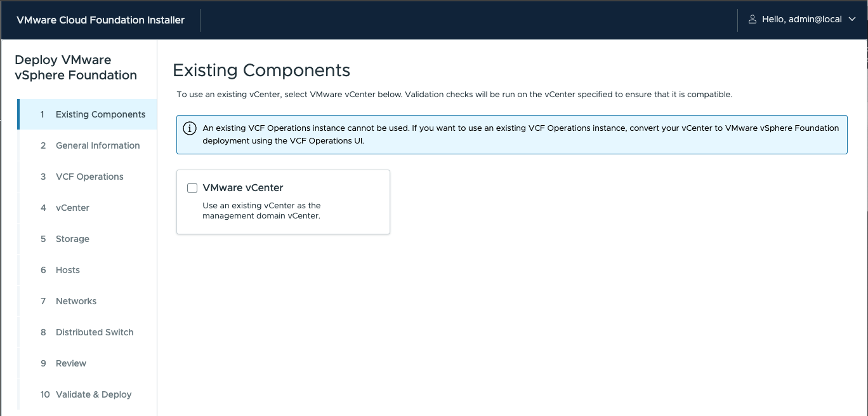Expand the admin@local user dropdown chevron

(x=852, y=20)
